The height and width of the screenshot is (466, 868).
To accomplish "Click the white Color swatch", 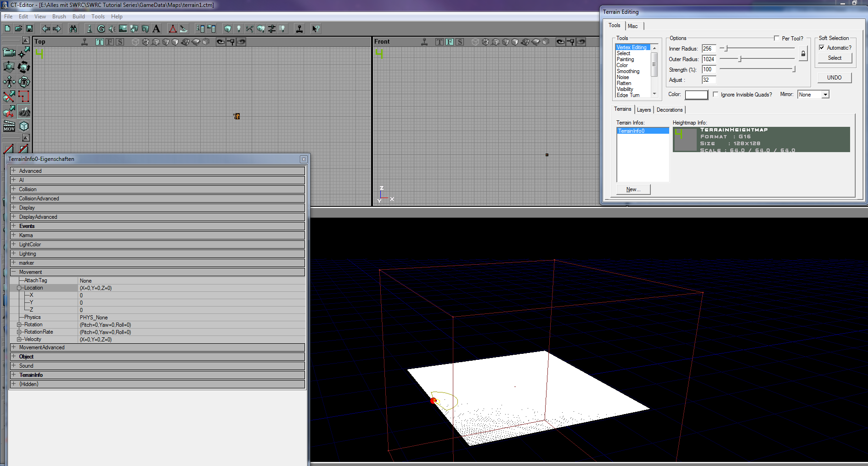I will 696,95.
